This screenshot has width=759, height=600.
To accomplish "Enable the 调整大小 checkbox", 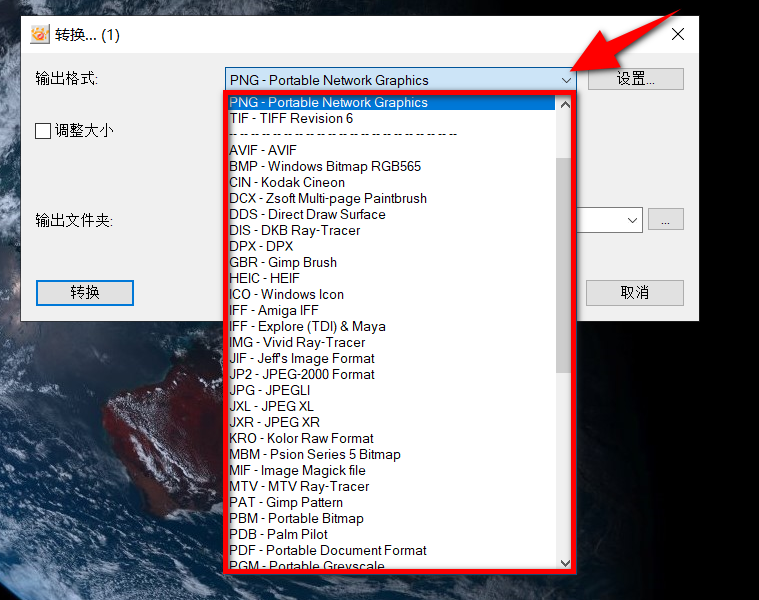I will pyautogui.click(x=43, y=130).
